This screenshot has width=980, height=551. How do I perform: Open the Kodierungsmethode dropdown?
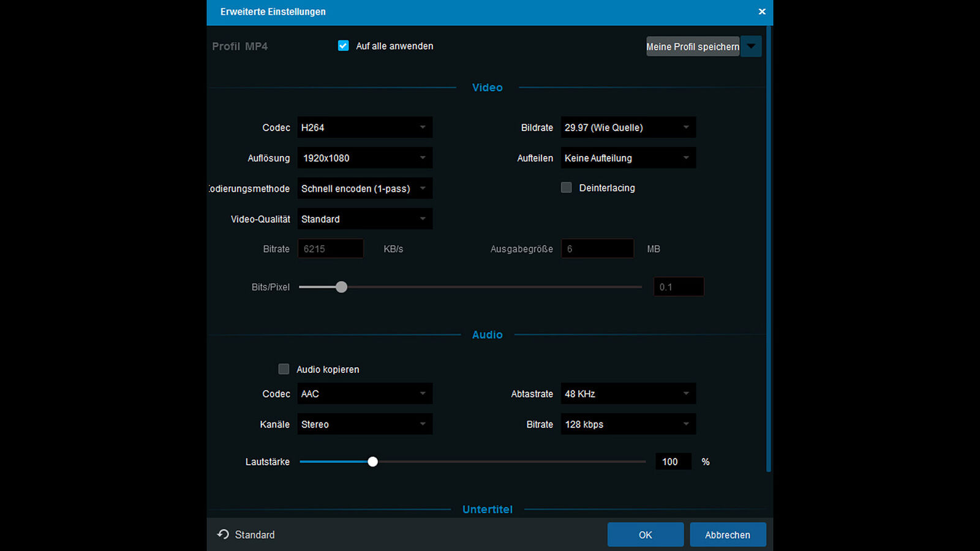(364, 188)
